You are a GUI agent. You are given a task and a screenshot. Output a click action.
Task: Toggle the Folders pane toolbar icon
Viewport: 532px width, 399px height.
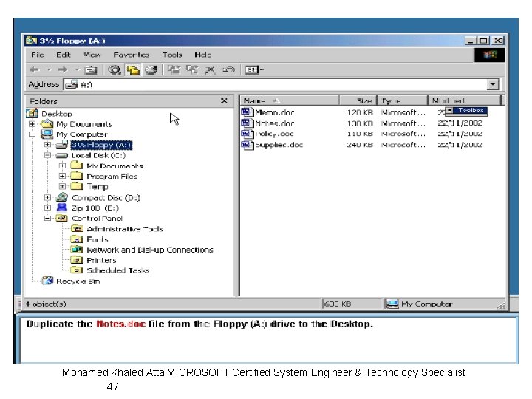pyautogui.click(x=133, y=70)
